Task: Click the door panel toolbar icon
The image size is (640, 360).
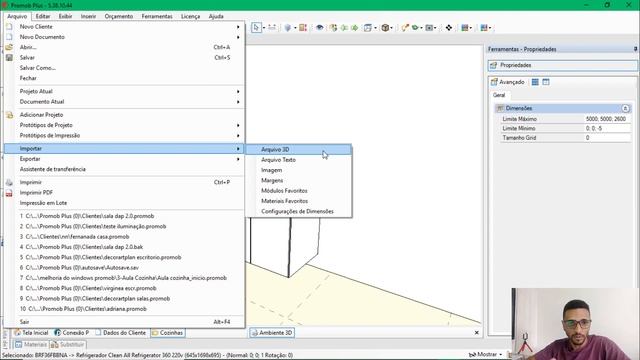Action: click(303, 28)
